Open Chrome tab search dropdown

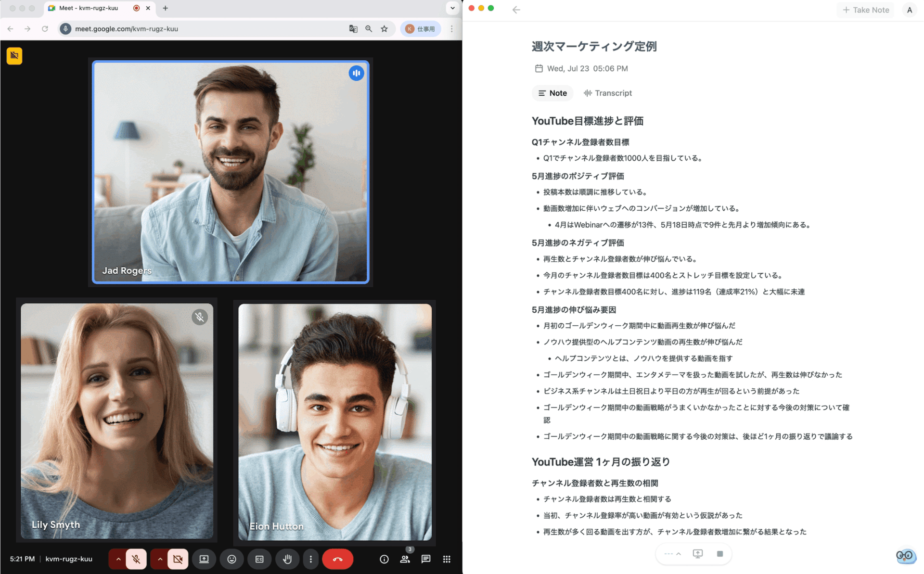[452, 8]
